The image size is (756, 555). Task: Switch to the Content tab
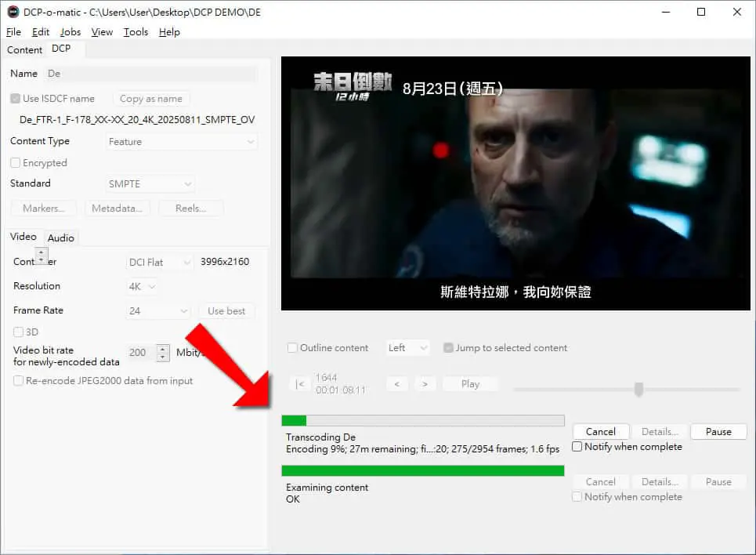click(24, 50)
